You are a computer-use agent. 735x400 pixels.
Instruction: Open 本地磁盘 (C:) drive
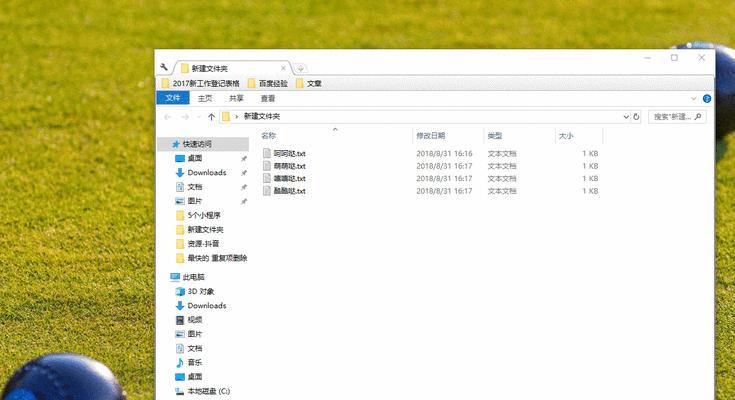pos(209,391)
